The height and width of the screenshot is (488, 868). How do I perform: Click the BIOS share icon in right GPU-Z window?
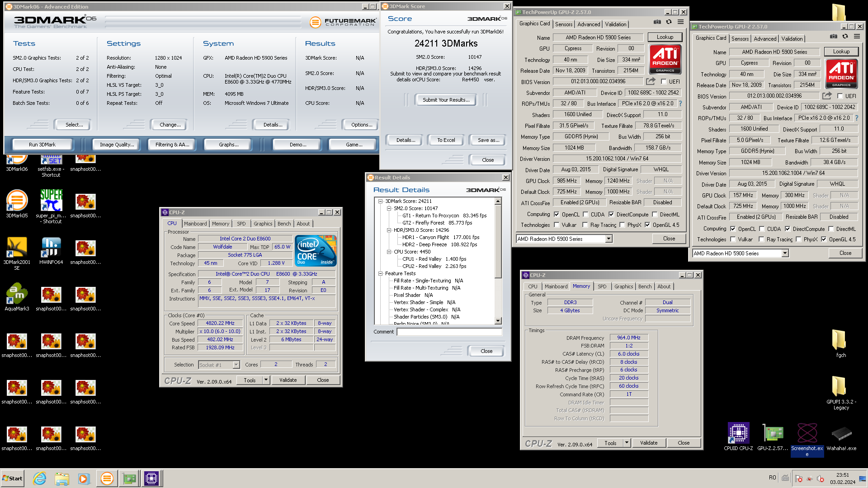(x=827, y=96)
